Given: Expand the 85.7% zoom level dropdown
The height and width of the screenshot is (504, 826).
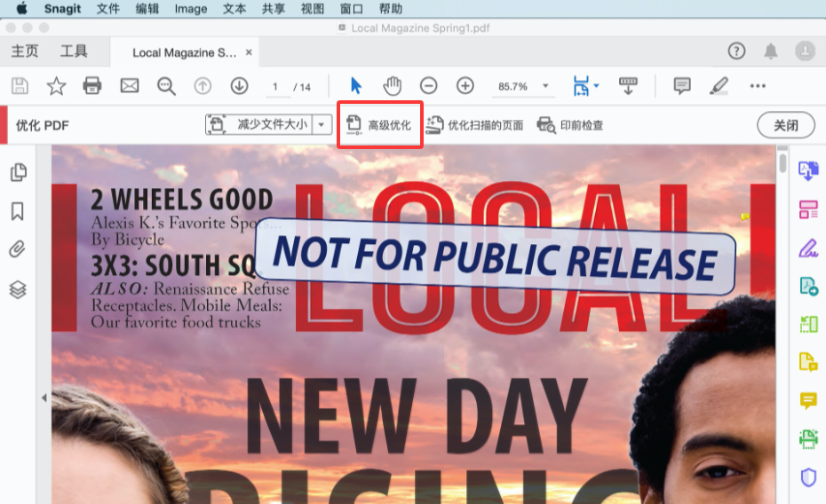Looking at the screenshot, I should [x=545, y=86].
